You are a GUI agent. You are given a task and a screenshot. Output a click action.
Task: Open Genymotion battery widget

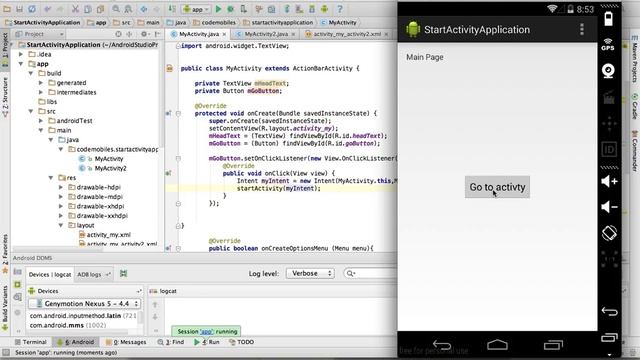(x=609, y=19)
